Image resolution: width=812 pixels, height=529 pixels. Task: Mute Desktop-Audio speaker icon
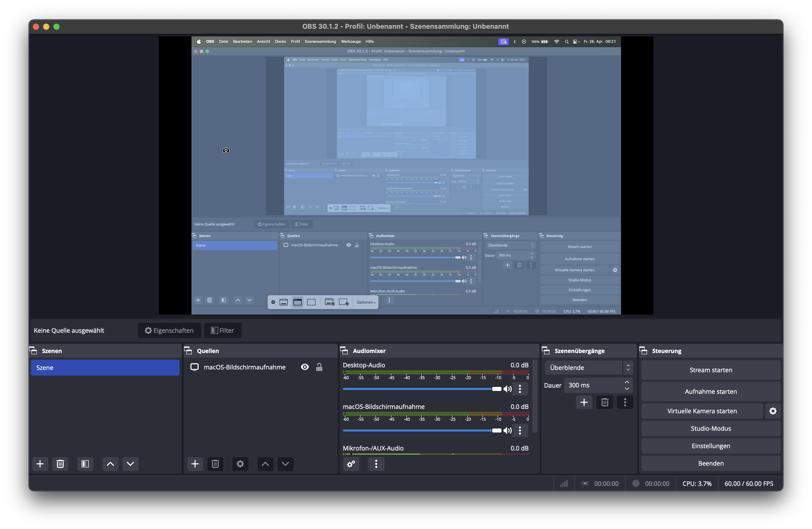(x=508, y=389)
